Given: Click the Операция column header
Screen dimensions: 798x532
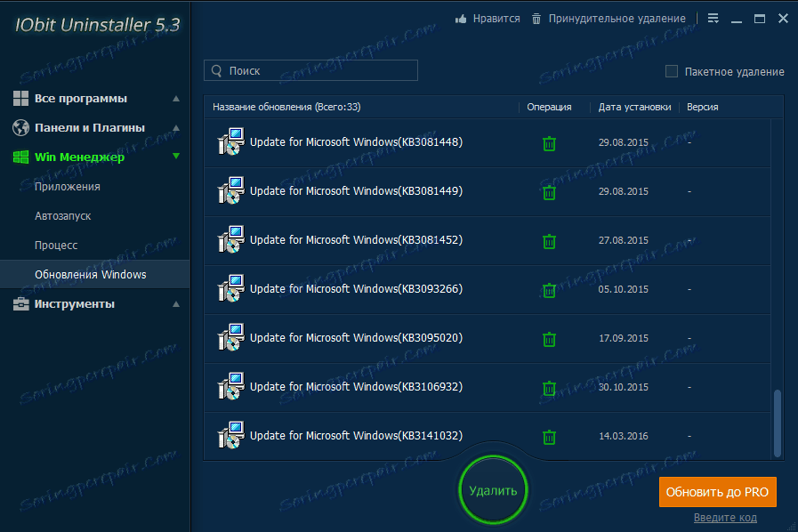Looking at the screenshot, I should pyautogui.click(x=549, y=107).
